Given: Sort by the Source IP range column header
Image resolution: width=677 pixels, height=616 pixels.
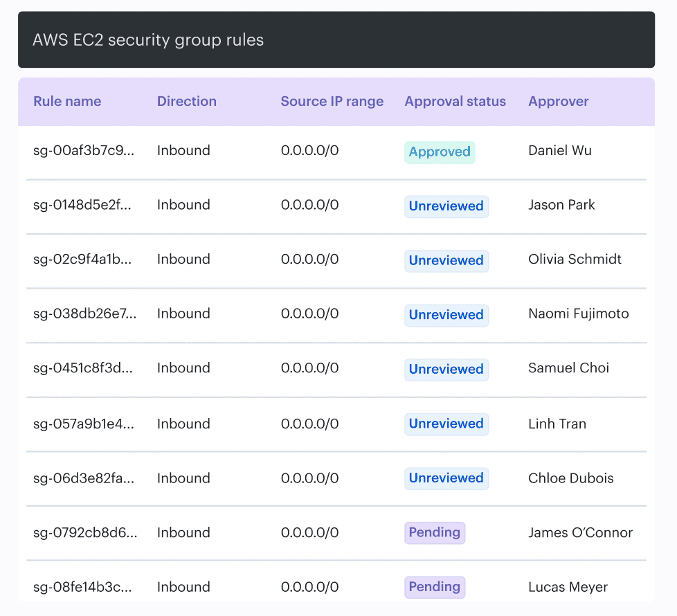Looking at the screenshot, I should tap(332, 101).
